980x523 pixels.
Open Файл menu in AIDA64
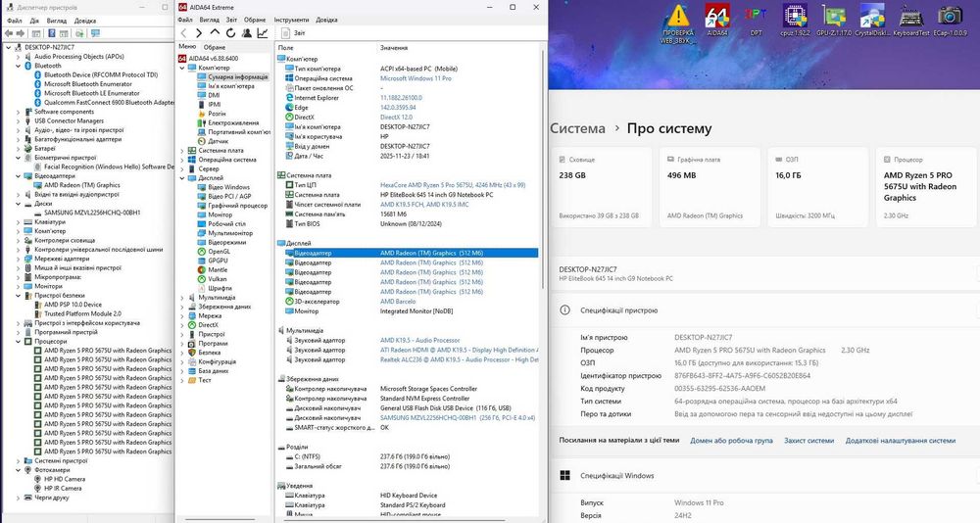click(185, 20)
